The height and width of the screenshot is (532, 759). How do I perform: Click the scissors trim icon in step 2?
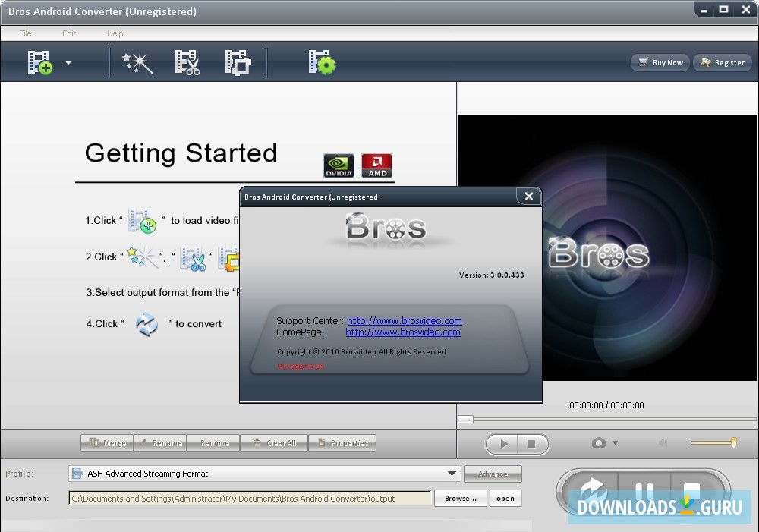(x=193, y=258)
